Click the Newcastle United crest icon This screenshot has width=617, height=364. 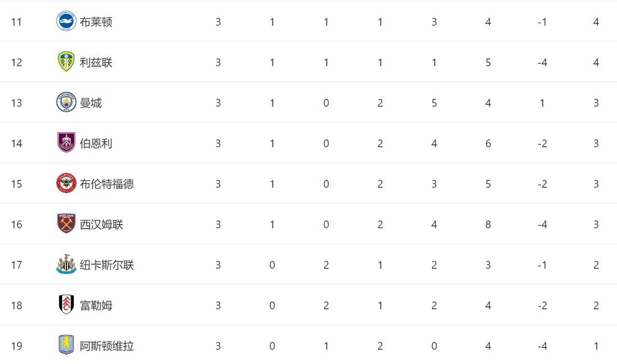coord(66,265)
